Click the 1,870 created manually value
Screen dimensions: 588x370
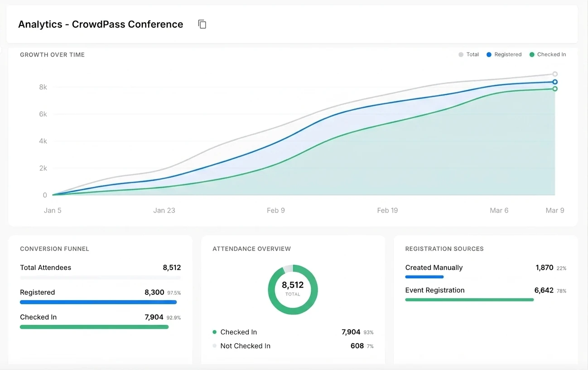tap(545, 268)
